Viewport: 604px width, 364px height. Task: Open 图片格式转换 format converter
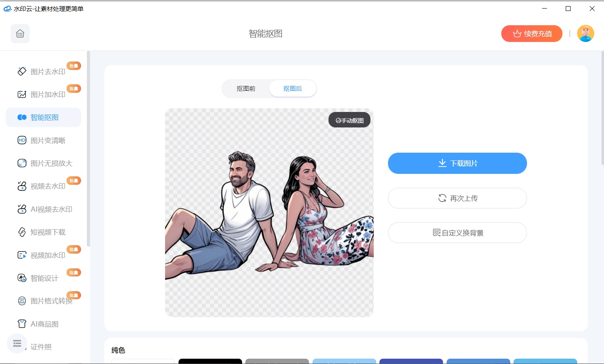pyautogui.click(x=51, y=301)
